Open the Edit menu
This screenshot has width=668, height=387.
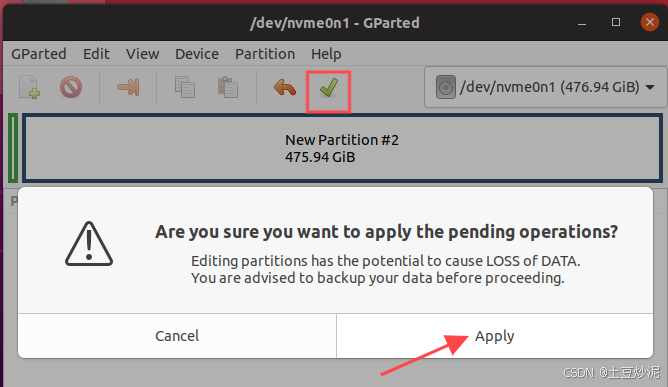tap(96, 54)
